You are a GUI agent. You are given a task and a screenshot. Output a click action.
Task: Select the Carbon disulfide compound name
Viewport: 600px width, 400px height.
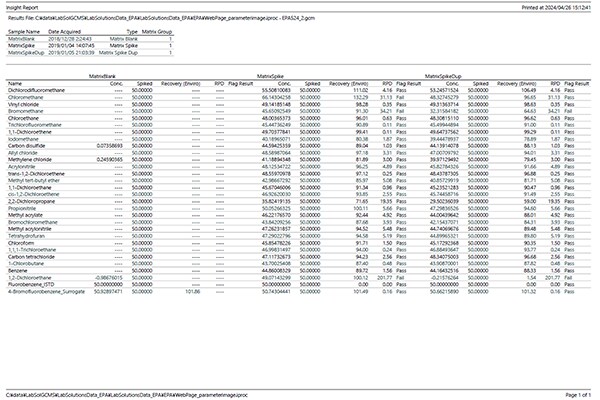pos(25,145)
